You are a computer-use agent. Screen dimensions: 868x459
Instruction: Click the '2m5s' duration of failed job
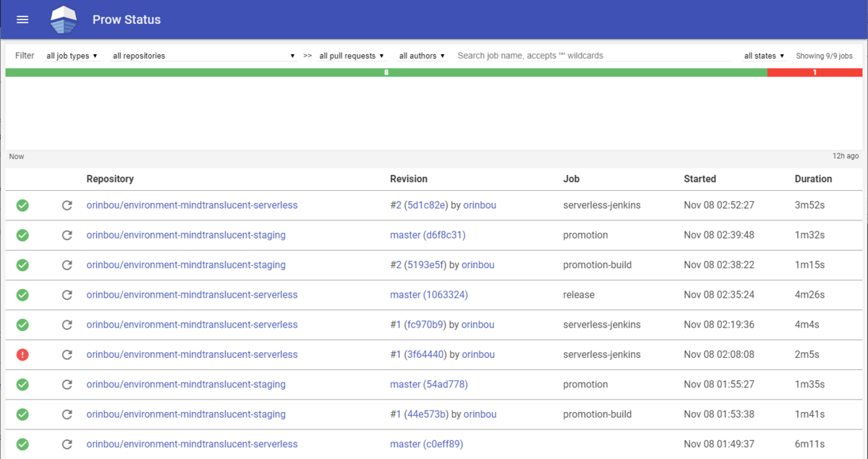(x=807, y=355)
